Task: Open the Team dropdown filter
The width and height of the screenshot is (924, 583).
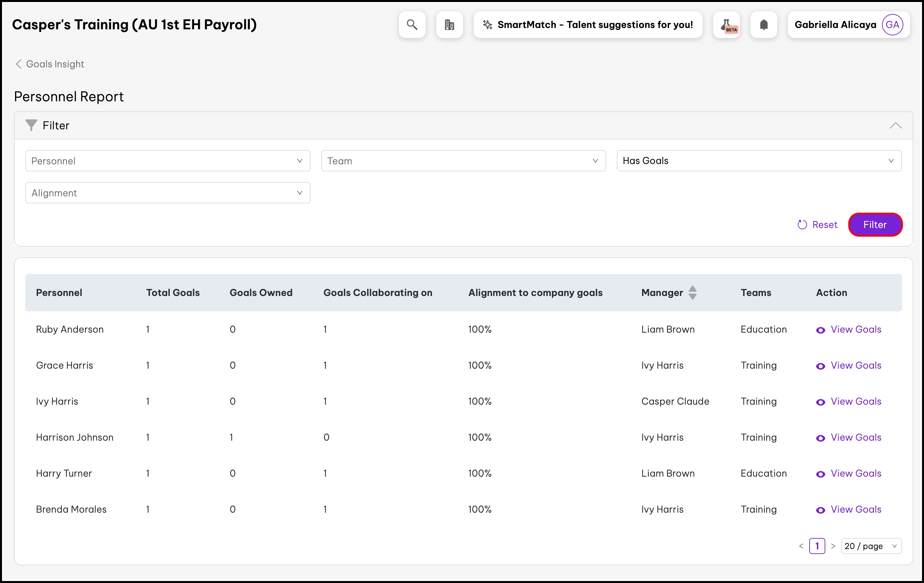Action: coord(463,161)
